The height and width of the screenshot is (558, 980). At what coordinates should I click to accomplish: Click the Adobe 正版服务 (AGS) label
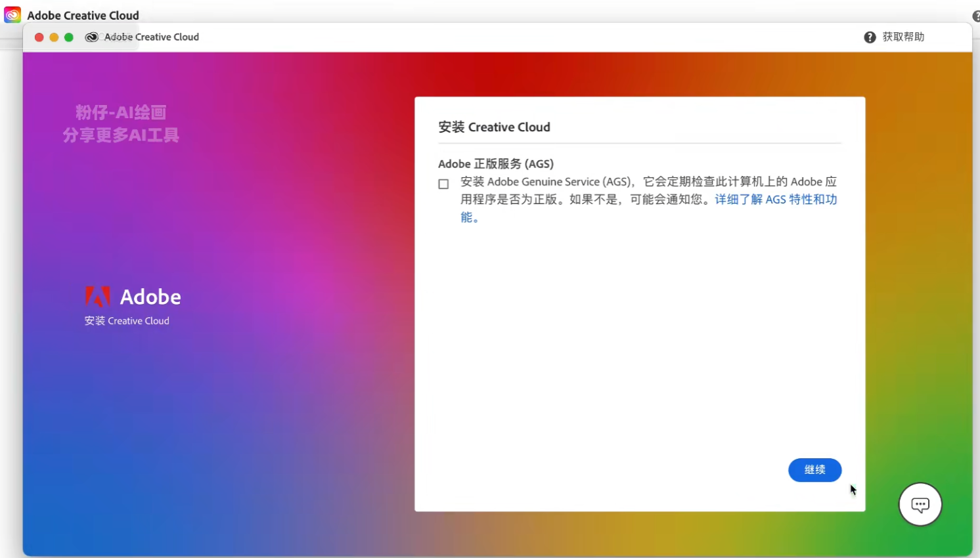tap(496, 164)
